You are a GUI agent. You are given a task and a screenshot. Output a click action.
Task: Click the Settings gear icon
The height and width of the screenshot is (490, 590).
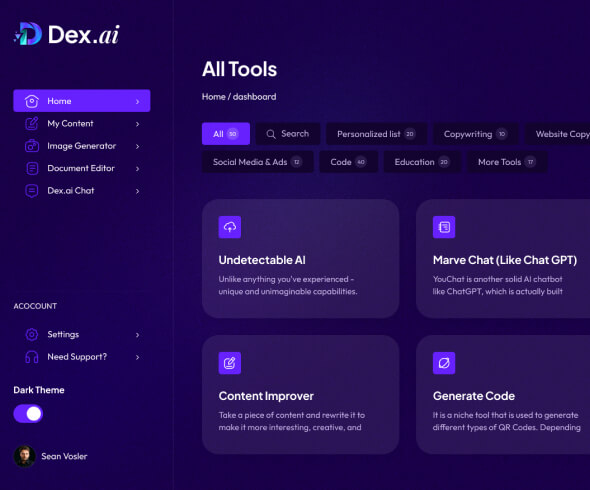(x=32, y=334)
